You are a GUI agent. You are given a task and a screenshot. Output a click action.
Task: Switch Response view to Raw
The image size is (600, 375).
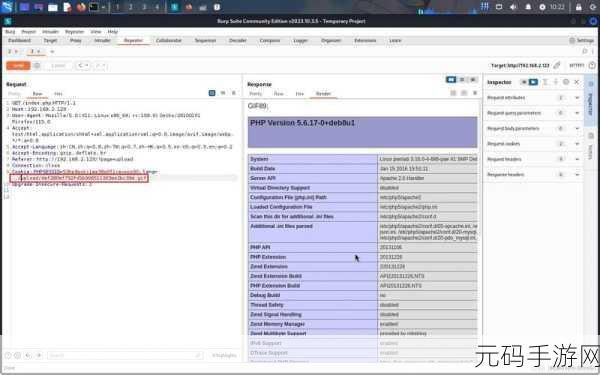click(x=279, y=94)
